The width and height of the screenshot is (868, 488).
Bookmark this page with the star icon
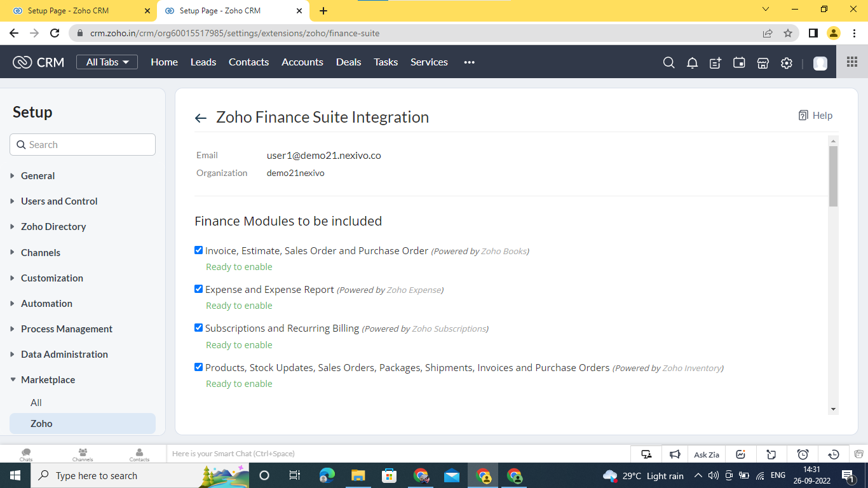pyautogui.click(x=788, y=33)
